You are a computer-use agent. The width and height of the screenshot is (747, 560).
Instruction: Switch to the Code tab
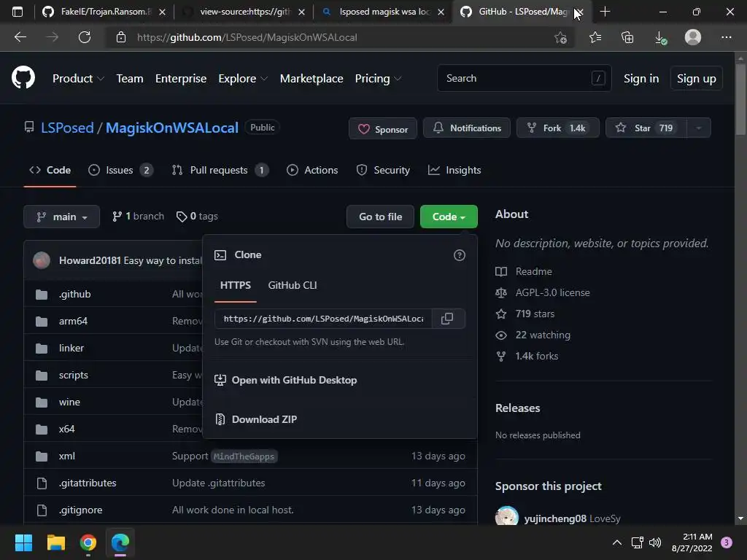pos(50,170)
